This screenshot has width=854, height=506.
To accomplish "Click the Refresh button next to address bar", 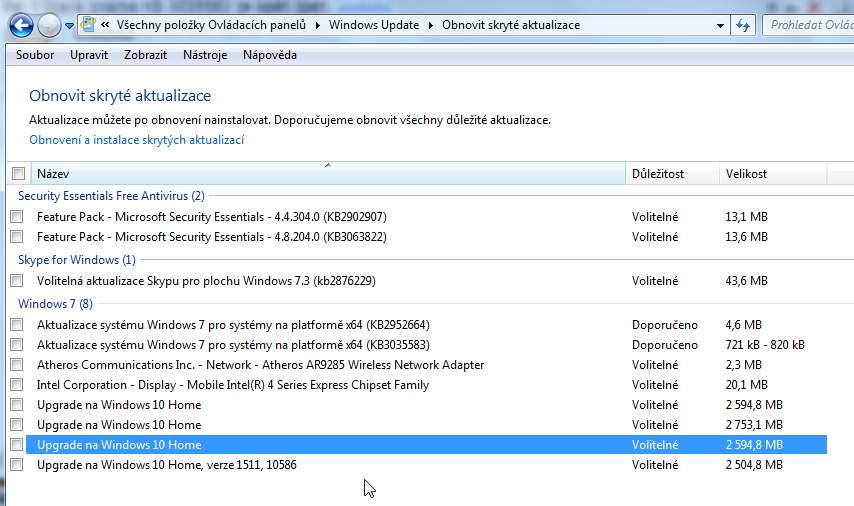I will [743, 26].
